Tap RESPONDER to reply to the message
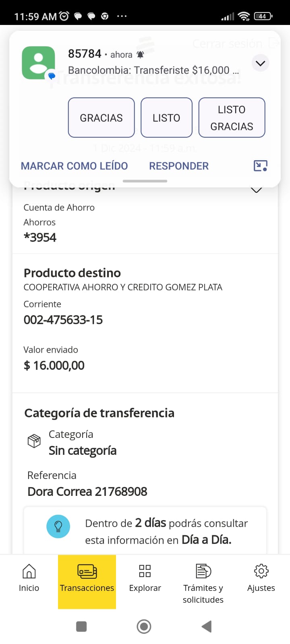 pos(179,166)
